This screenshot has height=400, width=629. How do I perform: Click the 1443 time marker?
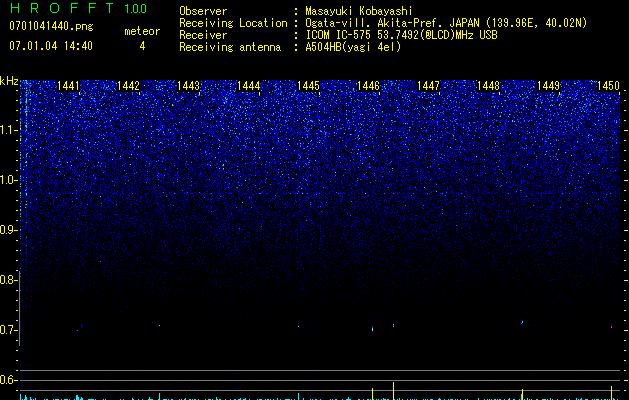tap(188, 86)
